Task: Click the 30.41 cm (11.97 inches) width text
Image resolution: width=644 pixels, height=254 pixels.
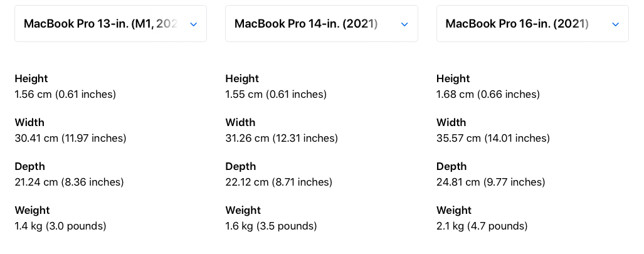Action: [x=70, y=138]
